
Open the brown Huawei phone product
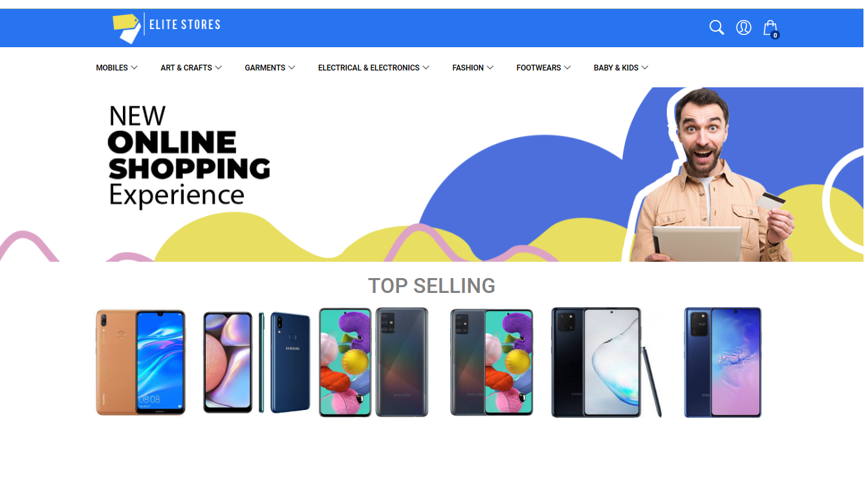[140, 362]
